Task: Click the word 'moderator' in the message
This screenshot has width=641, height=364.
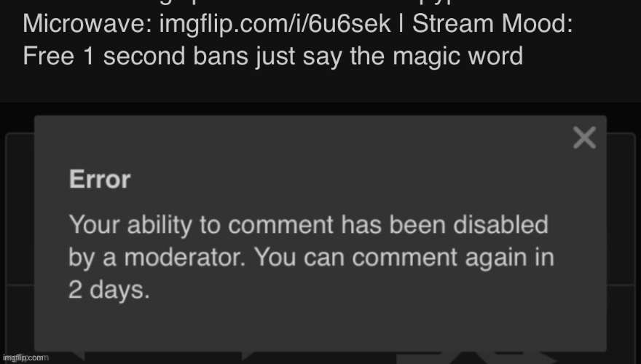Action: tap(185, 258)
